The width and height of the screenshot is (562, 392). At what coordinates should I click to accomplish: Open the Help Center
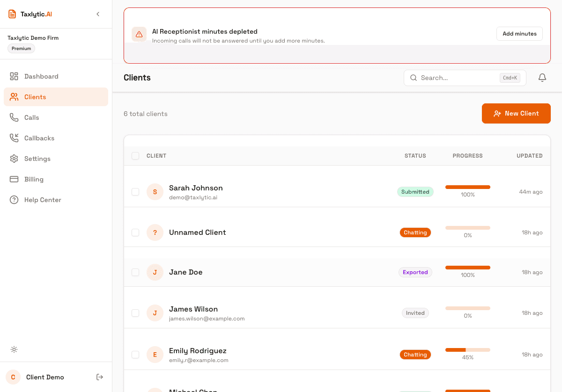(x=43, y=200)
